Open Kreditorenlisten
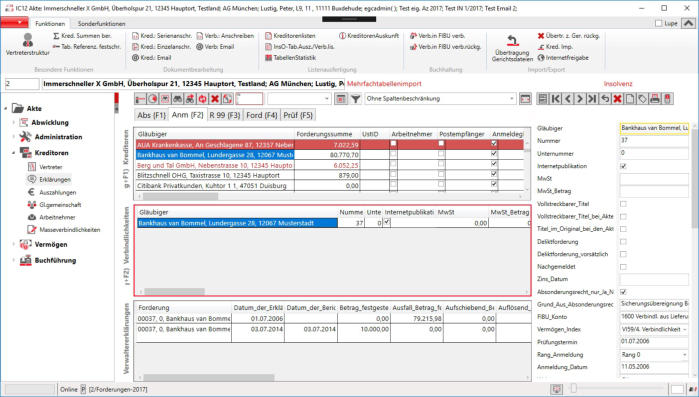This screenshot has width=699, height=397. [290, 36]
